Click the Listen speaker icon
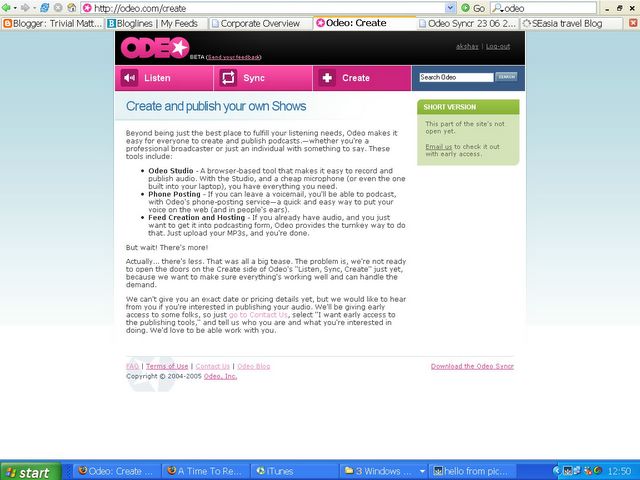 [x=129, y=77]
